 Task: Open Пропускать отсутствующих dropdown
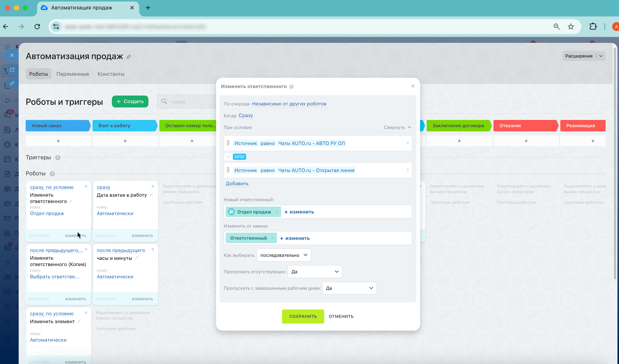[x=315, y=272]
